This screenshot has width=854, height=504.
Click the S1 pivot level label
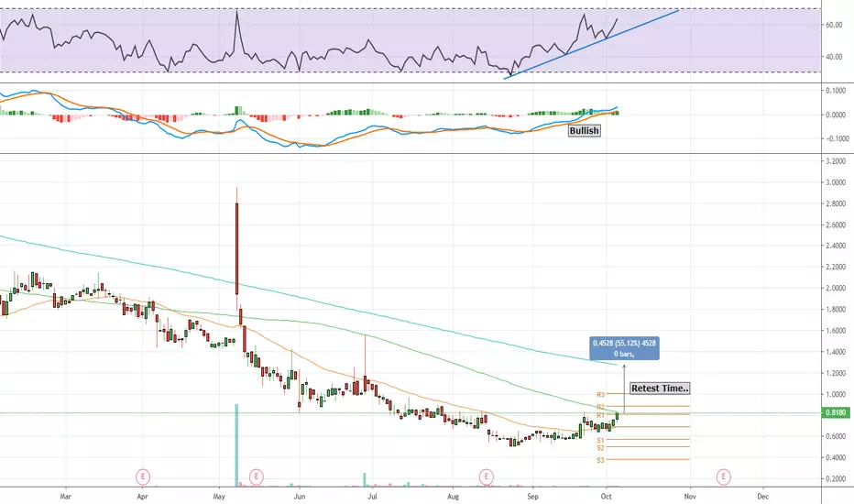pyautogui.click(x=600, y=440)
